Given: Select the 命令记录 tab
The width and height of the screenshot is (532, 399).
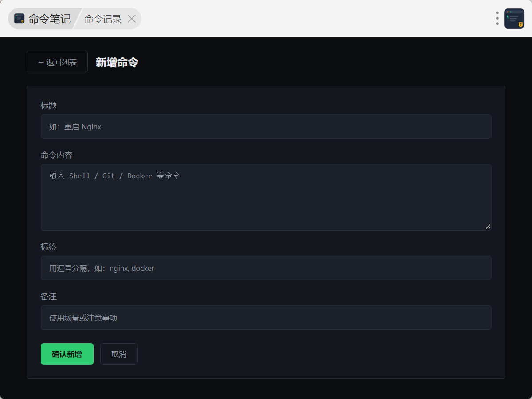Looking at the screenshot, I should point(103,19).
